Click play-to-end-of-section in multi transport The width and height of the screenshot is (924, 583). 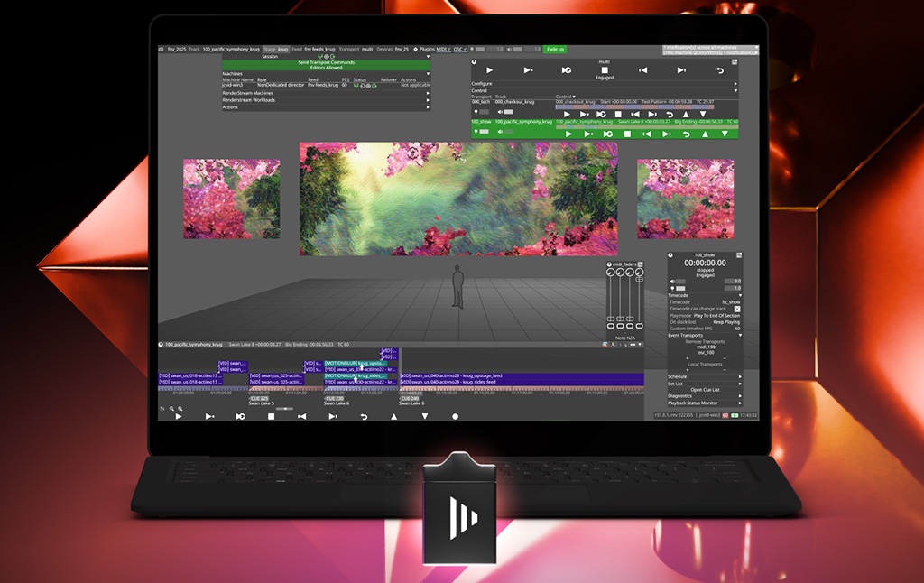click(528, 70)
